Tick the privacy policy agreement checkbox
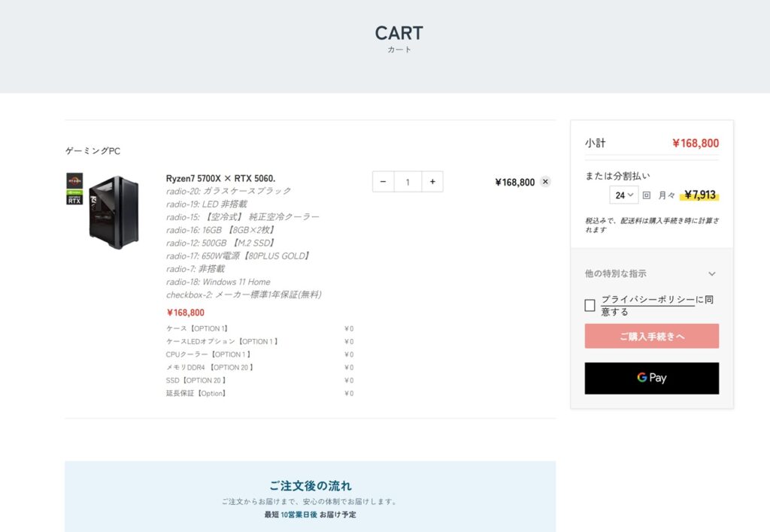The image size is (770, 532). (590, 305)
